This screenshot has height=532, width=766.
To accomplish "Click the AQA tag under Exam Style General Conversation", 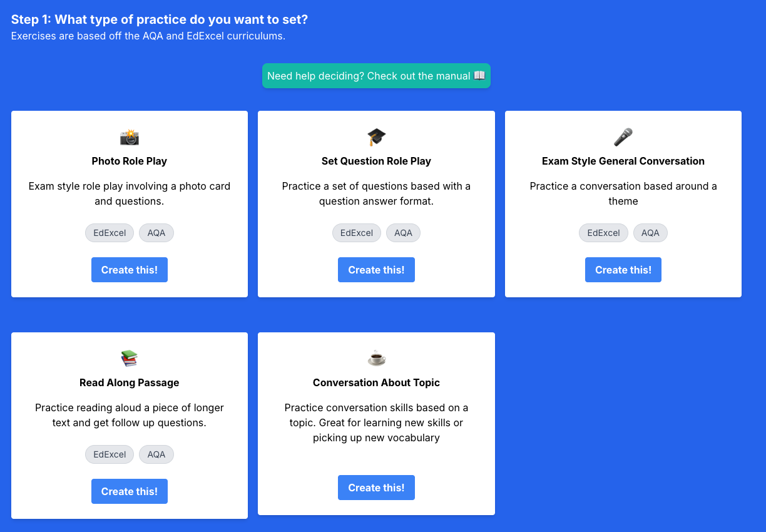I will [650, 233].
